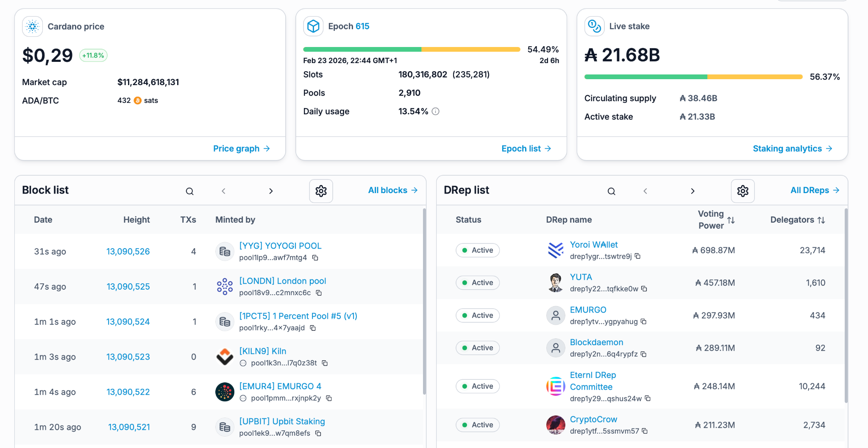Open block height 13,090,522
Screen dimensions: 868x448
128,392
